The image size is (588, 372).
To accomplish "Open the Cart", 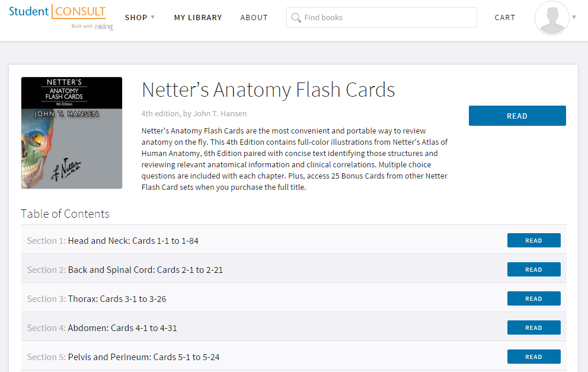I will [x=504, y=18].
